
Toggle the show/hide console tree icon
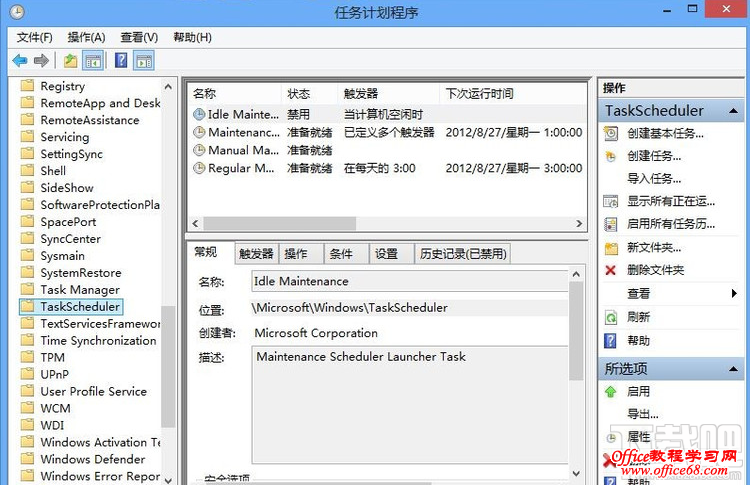[x=94, y=61]
